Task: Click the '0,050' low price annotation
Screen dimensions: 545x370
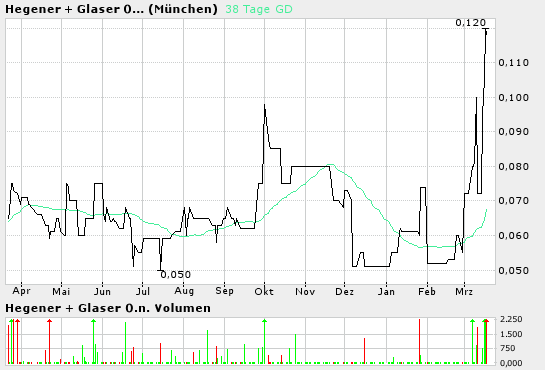Action: click(x=176, y=274)
